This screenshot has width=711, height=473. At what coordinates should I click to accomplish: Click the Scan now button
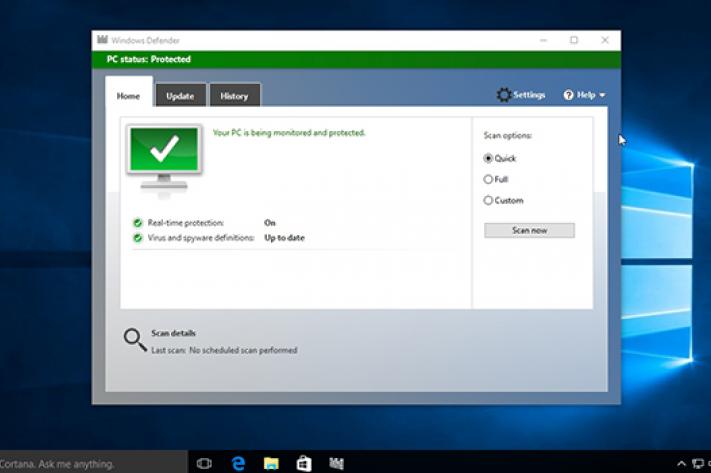coord(529,230)
